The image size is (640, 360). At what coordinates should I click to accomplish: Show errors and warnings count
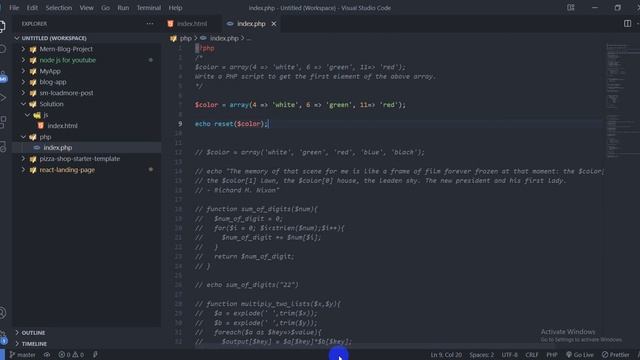point(71,355)
